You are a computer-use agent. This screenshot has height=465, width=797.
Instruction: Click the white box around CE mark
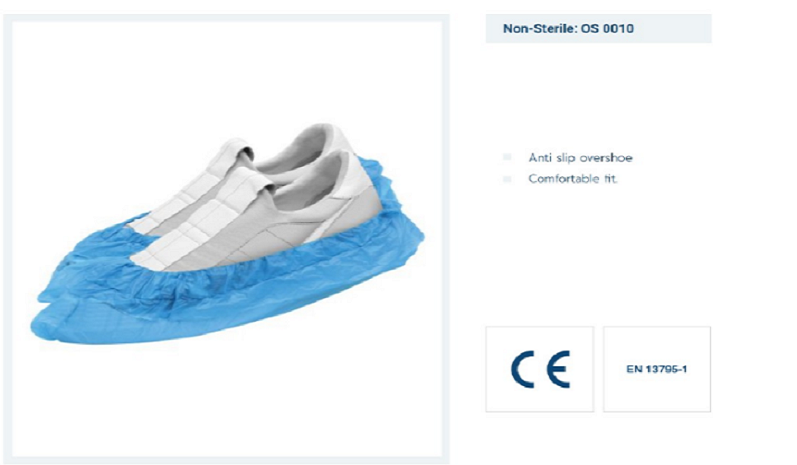point(540,369)
